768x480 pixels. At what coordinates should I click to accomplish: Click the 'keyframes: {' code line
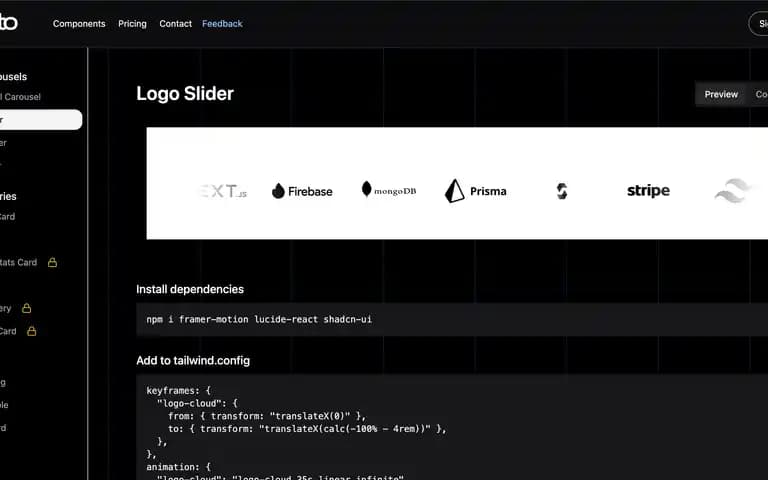coord(178,390)
